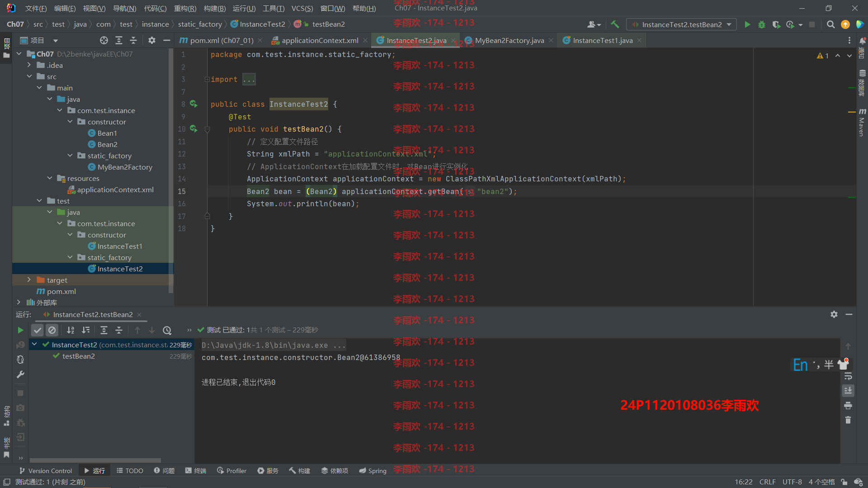The image size is (868, 488).
Task: Expand the target folder
Action: point(29,280)
